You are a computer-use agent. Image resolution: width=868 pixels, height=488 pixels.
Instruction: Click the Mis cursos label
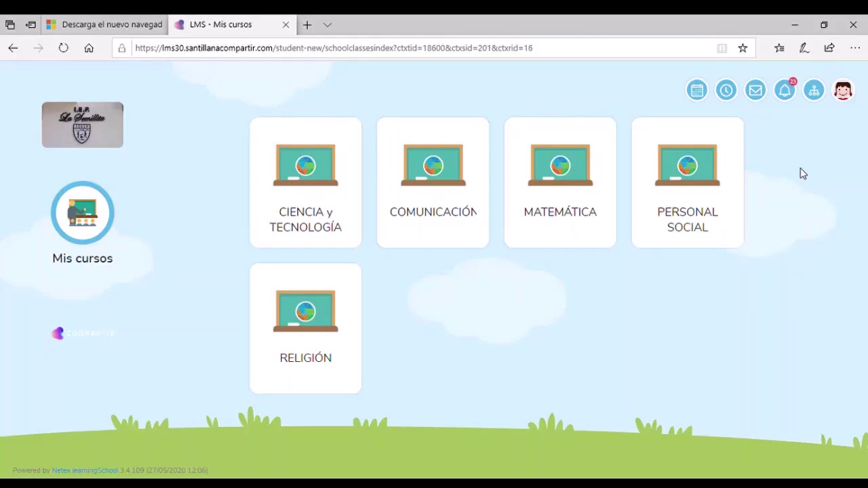tap(83, 258)
